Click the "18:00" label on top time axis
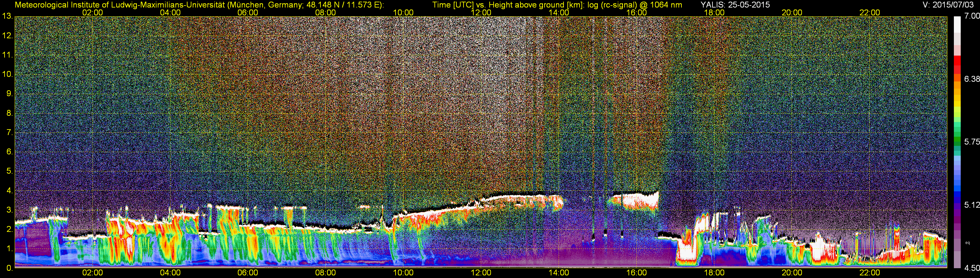The image size is (980, 278). (714, 12)
